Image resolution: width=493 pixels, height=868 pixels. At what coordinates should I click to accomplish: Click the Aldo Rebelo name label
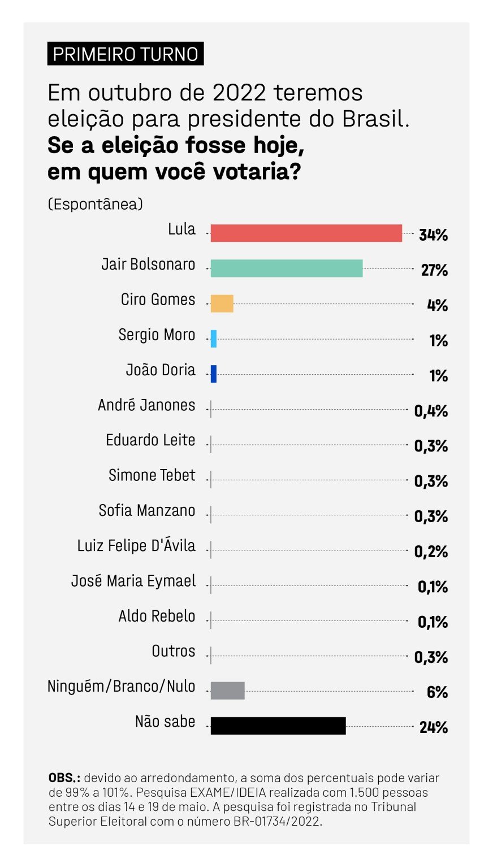pos(157,616)
